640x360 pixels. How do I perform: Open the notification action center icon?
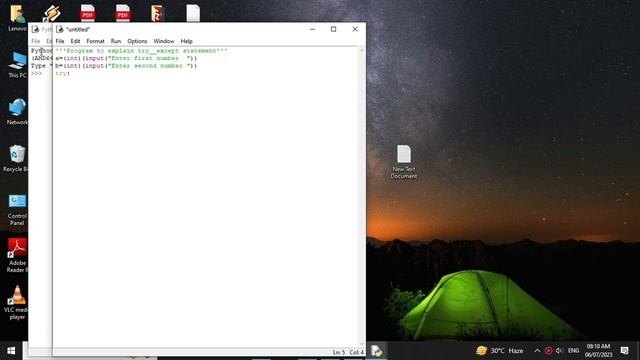[x=624, y=351]
